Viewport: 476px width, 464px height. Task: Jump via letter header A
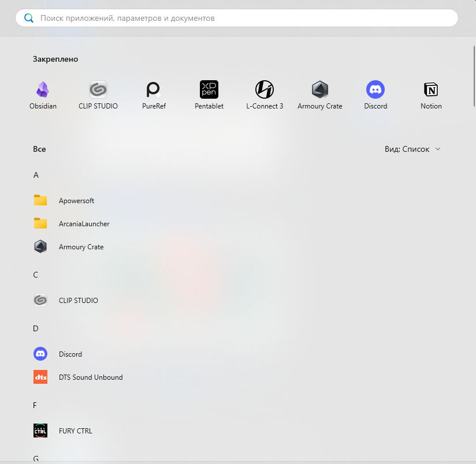(36, 175)
